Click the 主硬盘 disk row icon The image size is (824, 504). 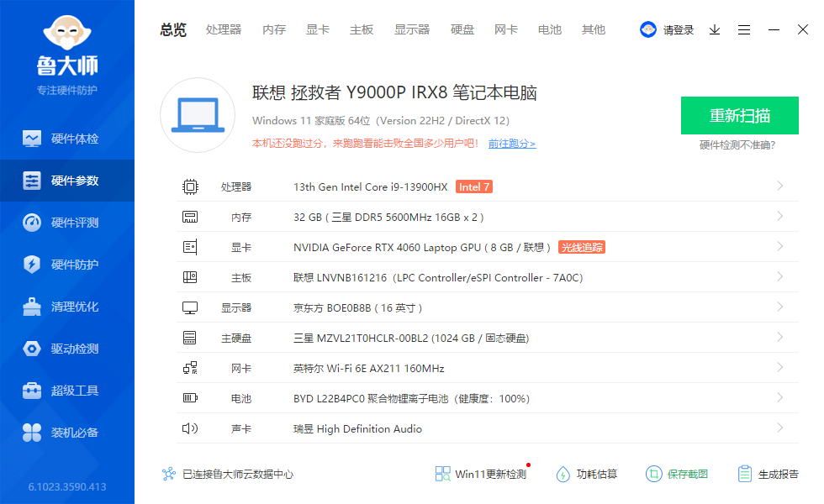tap(190, 338)
